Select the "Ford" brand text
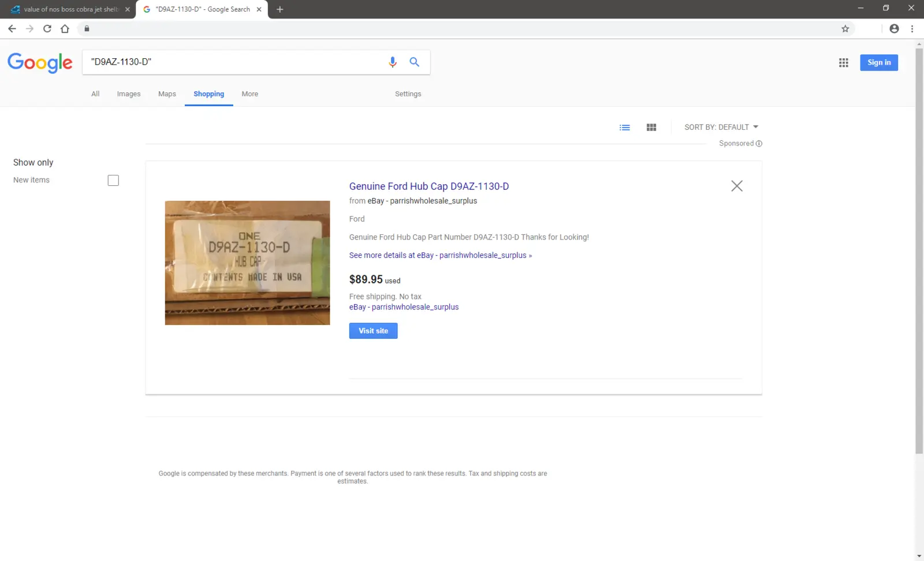This screenshot has width=924, height=561. [x=357, y=219]
